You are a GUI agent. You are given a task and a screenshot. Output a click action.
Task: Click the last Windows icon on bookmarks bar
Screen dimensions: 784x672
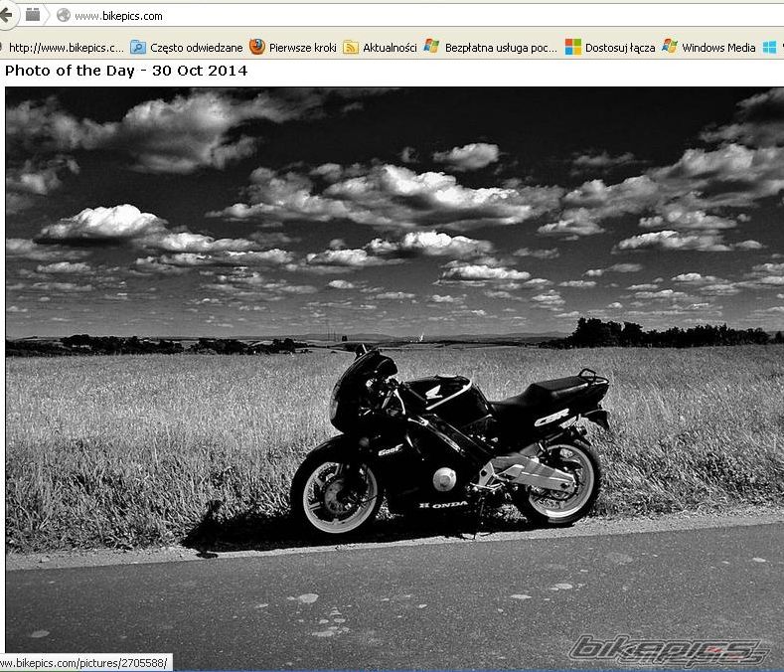point(770,47)
